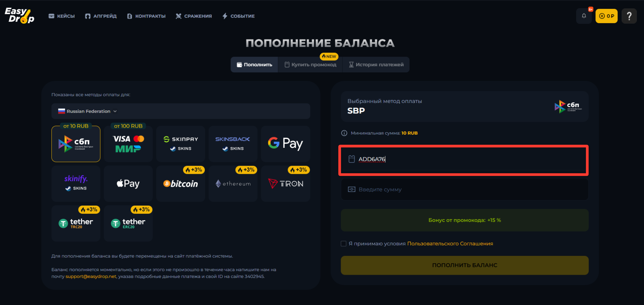This screenshot has height=305, width=644.
Task: Select the Ethereum payment method
Action: click(233, 183)
